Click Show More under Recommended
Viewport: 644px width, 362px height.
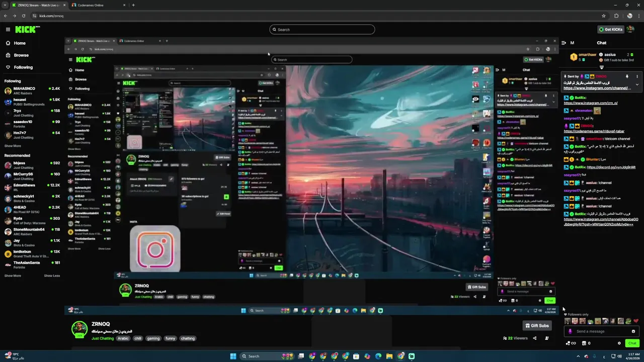click(13, 276)
